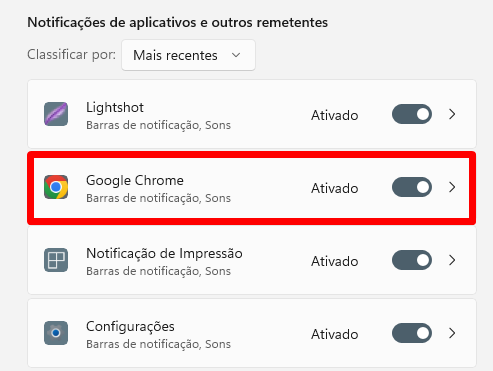The image size is (493, 371).
Task: Toggle Notificação de Impressão notifications off
Action: 412,260
